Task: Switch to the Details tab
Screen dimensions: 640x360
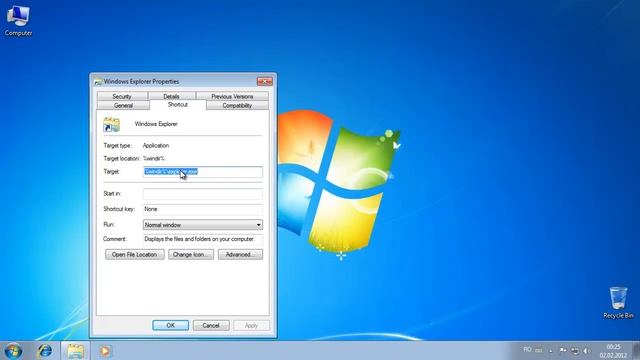Action: coord(171,96)
